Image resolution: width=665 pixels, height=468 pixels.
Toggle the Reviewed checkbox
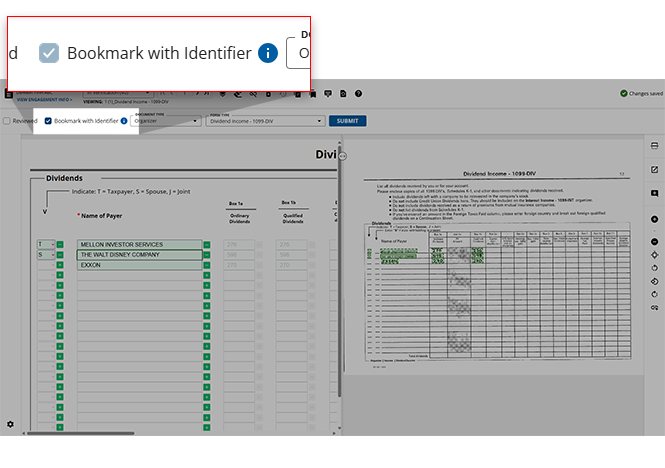(x=6, y=121)
